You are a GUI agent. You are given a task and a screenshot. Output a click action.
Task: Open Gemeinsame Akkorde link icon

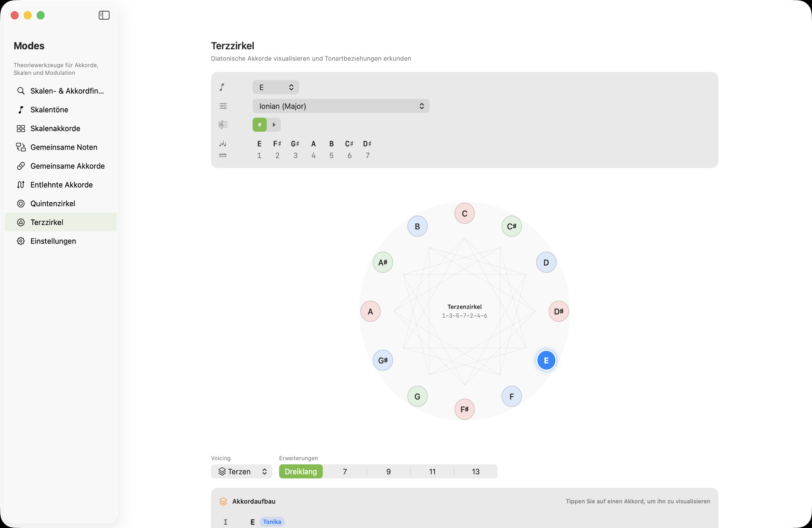pos(21,166)
